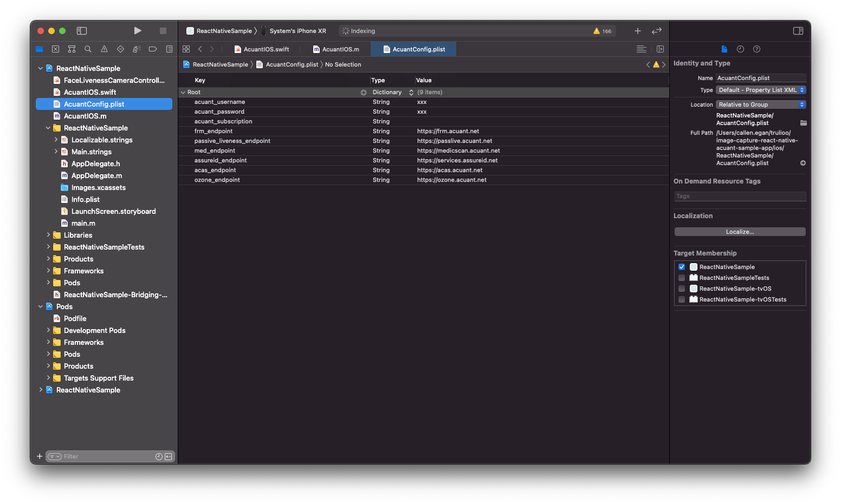The height and width of the screenshot is (504, 841).
Task: Uncheck ReactNativeSample target membership
Action: [682, 267]
